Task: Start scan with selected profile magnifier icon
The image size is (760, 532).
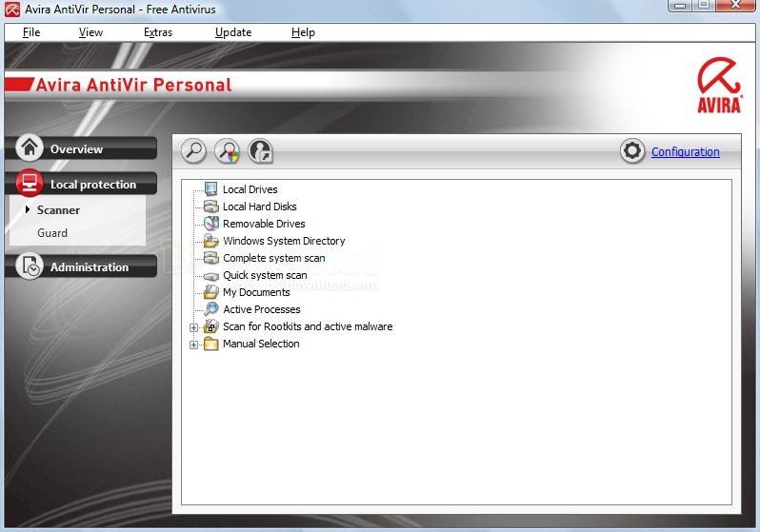Action: 194,151
